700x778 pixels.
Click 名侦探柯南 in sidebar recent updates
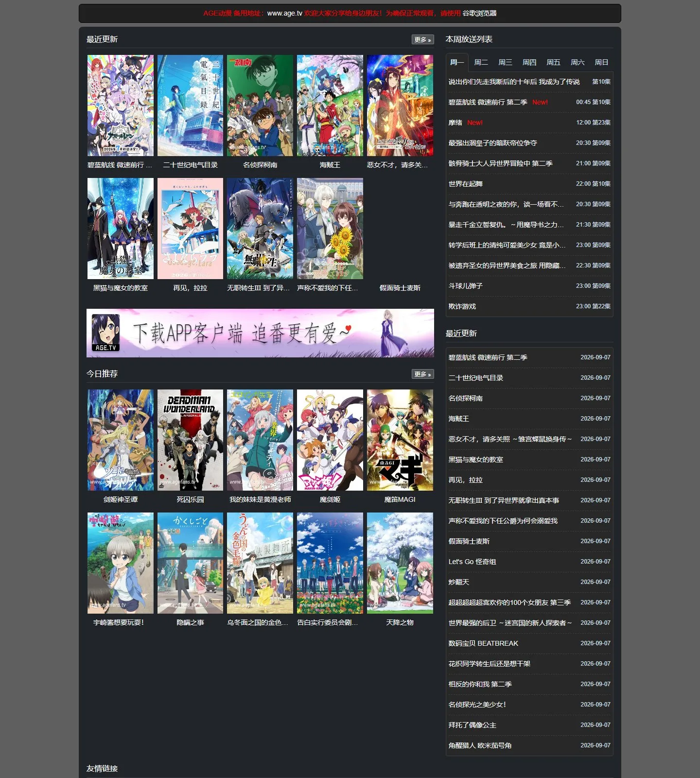[465, 398]
